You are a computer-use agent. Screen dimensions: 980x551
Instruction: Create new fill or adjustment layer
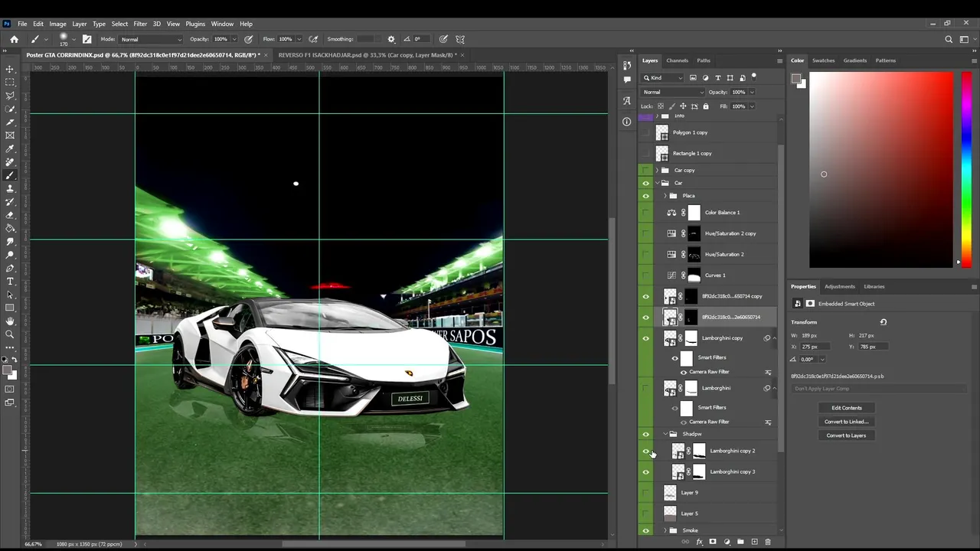727,542
